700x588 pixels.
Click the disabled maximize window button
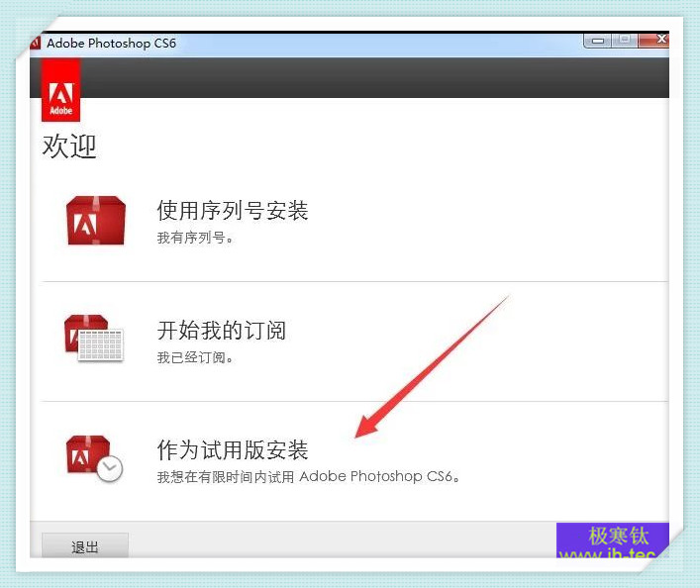click(x=625, y=41)
